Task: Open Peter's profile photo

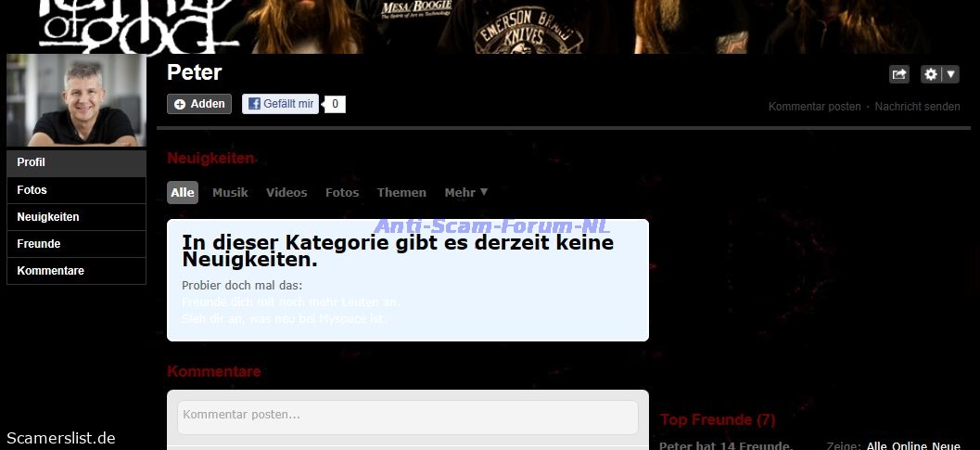Action: click(x=76, y=100)
